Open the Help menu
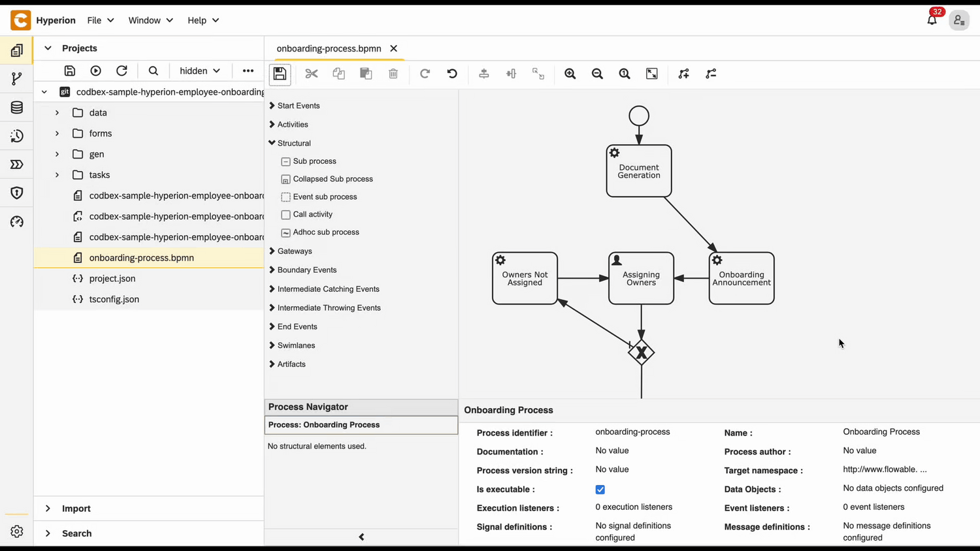This screenshot has height=551, width=980. [203, 20]
